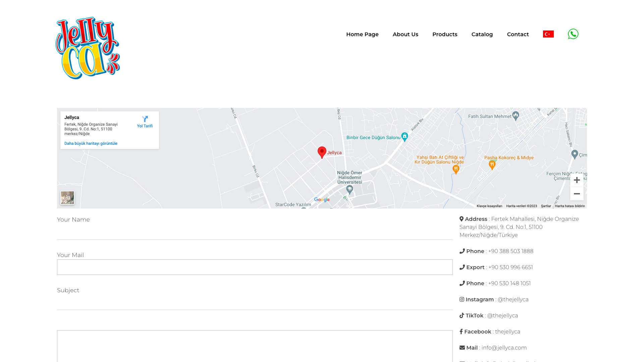The image size is (644, 362).
Task: Open the Home Page menu item
Action: (x=362, y=34)
